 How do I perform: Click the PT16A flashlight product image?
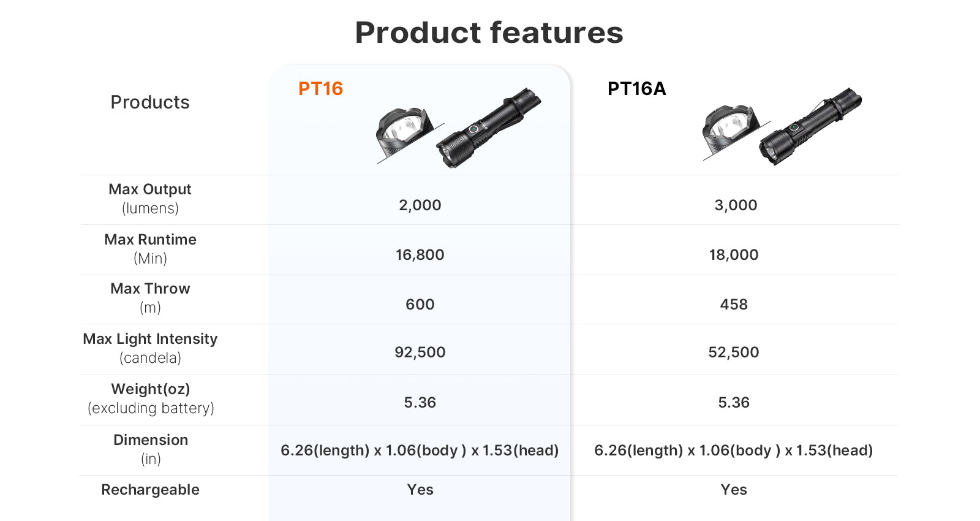point(810,126)
